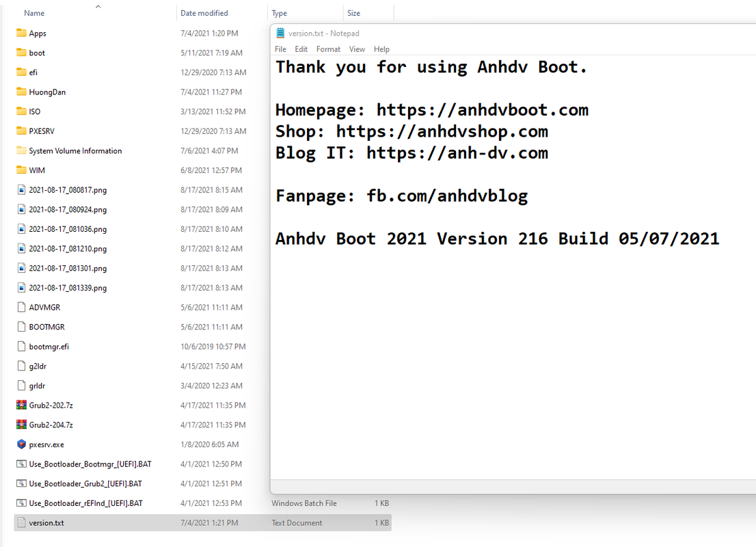
Task: Select the file name Grub2-204.7z
Action: tap(51, 425)
